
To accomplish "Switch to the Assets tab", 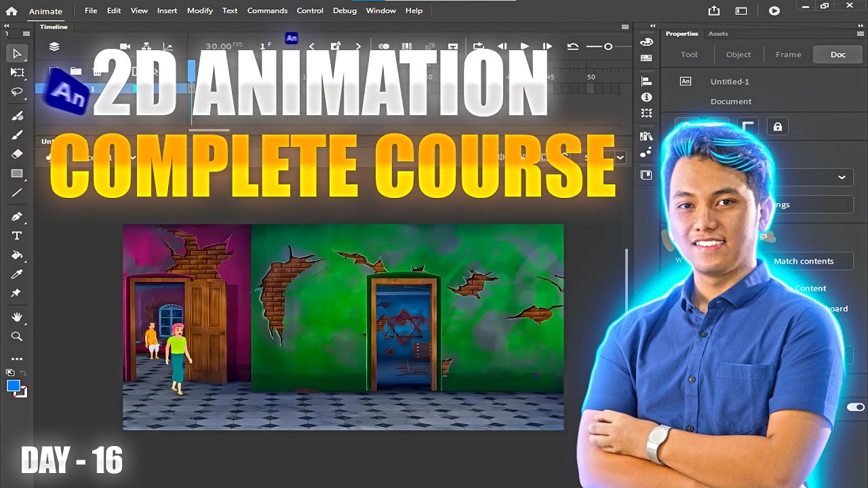I will pos(718,34).
